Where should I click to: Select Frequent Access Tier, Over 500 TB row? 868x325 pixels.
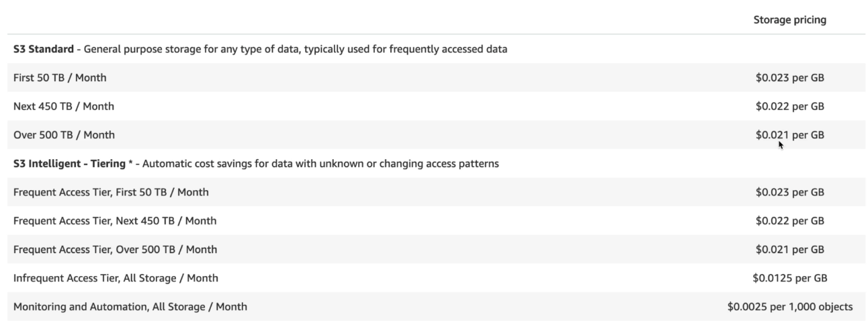pos(115,250)
